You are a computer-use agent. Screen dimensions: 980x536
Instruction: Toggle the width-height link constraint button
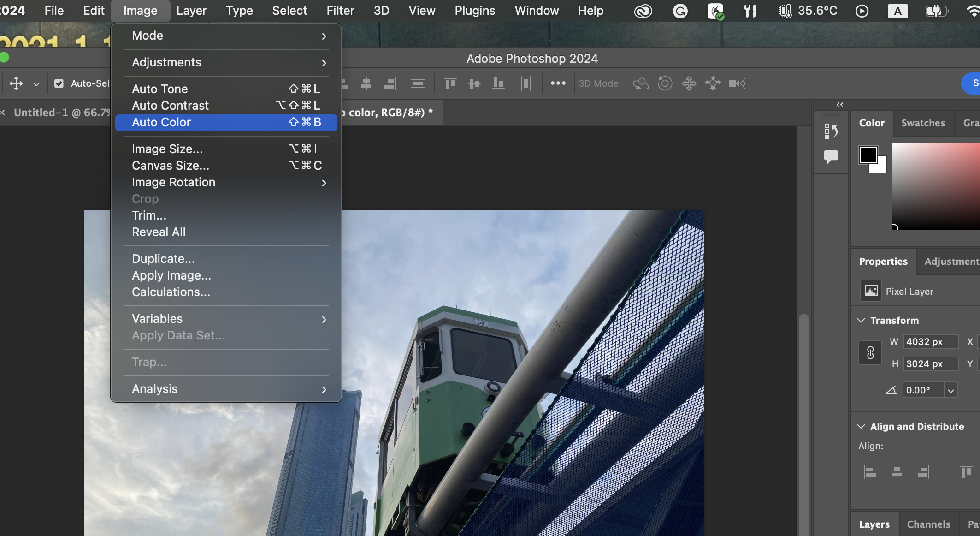coord(870,353)
